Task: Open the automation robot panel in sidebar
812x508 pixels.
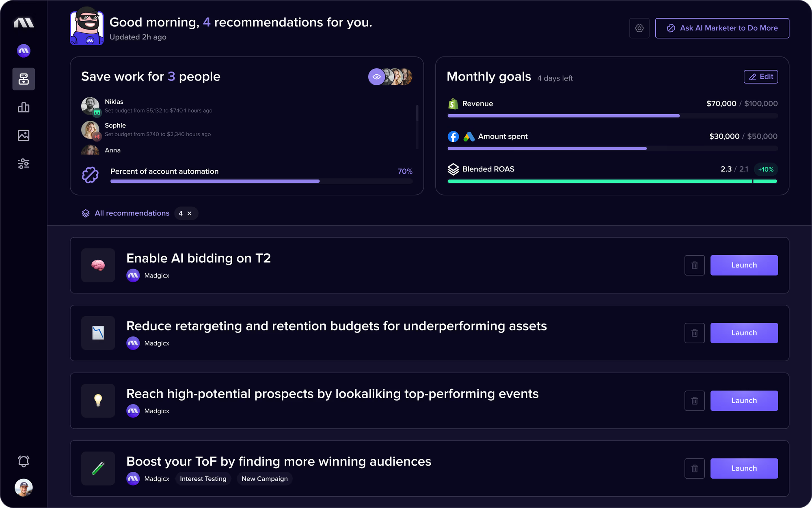Action: pyautogui.click(x=23, y=79)
